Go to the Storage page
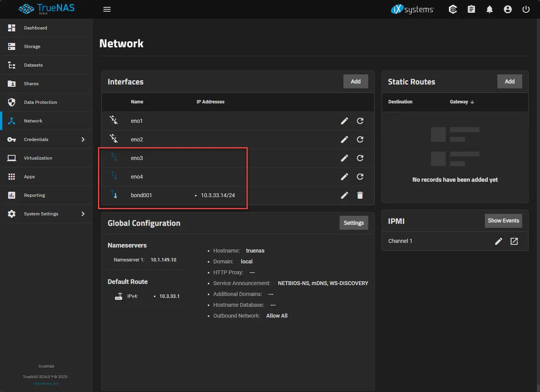 tap(32, 46)
